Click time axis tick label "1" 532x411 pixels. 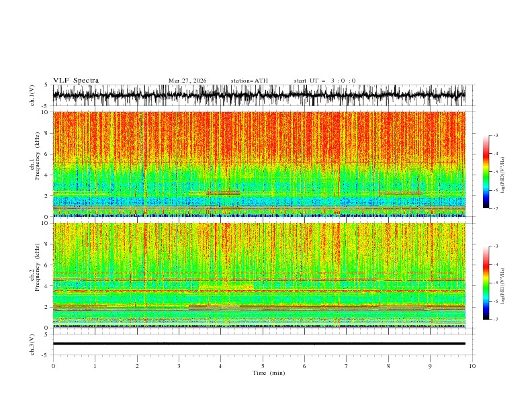[x=95, y=366]
